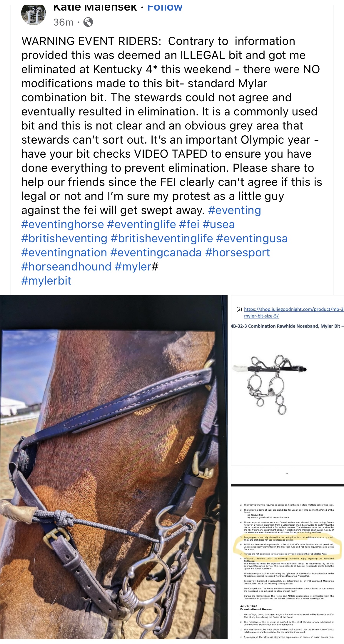Tap the #usea hashtag

coord(219,224)
